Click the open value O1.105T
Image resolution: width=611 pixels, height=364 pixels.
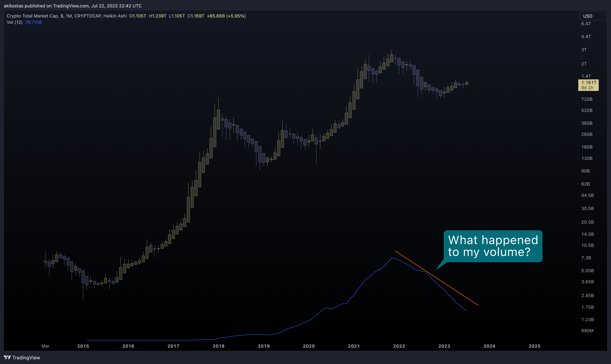tap(138, 16)
